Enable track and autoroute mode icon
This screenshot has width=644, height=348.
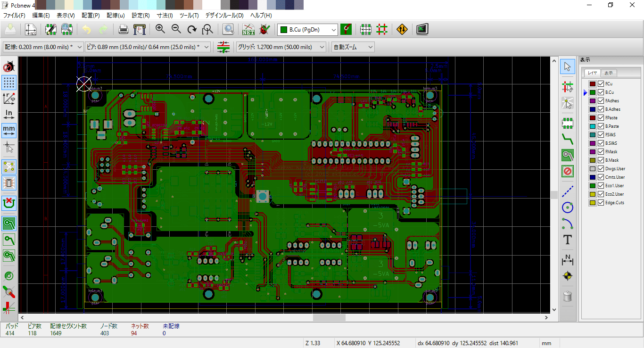[x=382, y=29]
